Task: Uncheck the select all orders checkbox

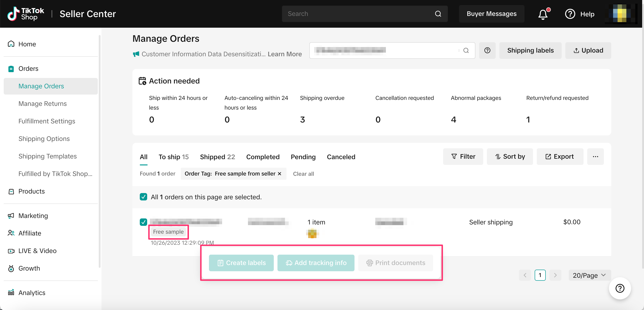Action: click(143, 197)
